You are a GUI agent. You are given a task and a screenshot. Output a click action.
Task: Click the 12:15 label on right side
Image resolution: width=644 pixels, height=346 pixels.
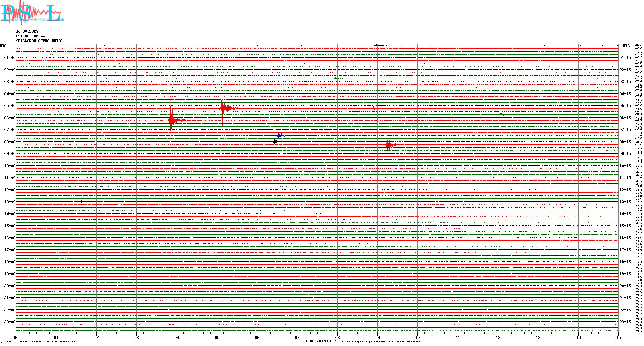625,190
